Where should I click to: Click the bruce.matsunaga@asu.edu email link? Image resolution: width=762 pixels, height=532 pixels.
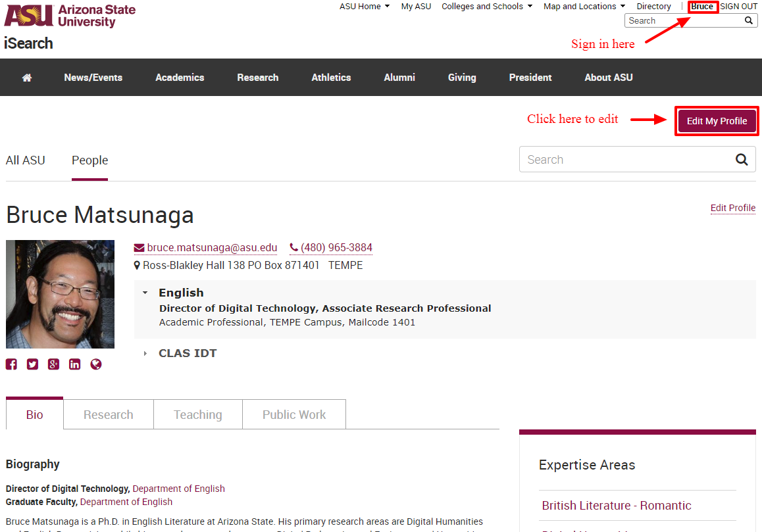[x=212, y=248]
